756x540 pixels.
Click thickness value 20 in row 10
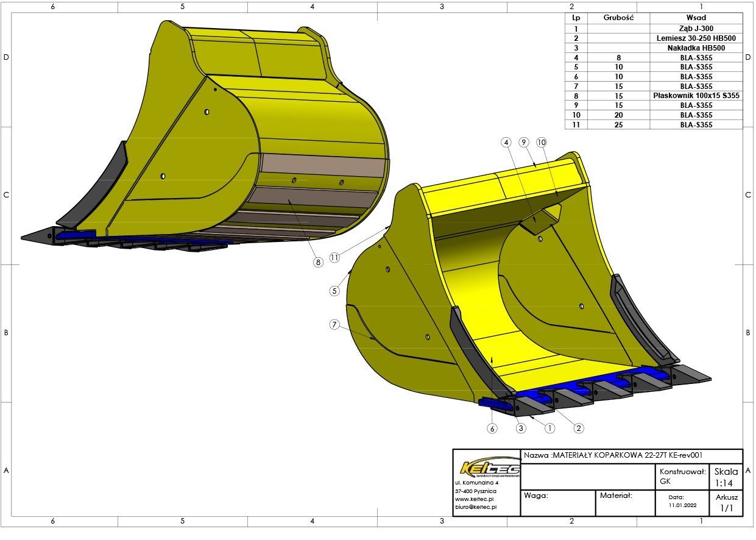point(619,115)
